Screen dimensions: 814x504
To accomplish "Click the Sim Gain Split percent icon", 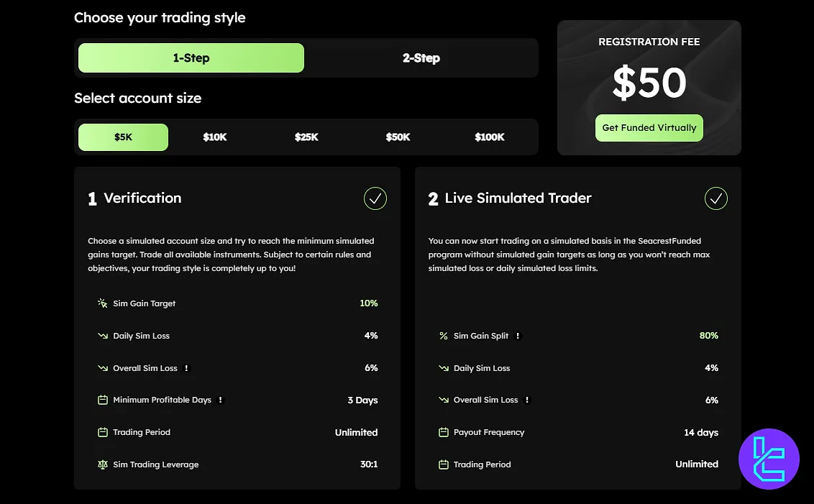I will pos(443,336).
